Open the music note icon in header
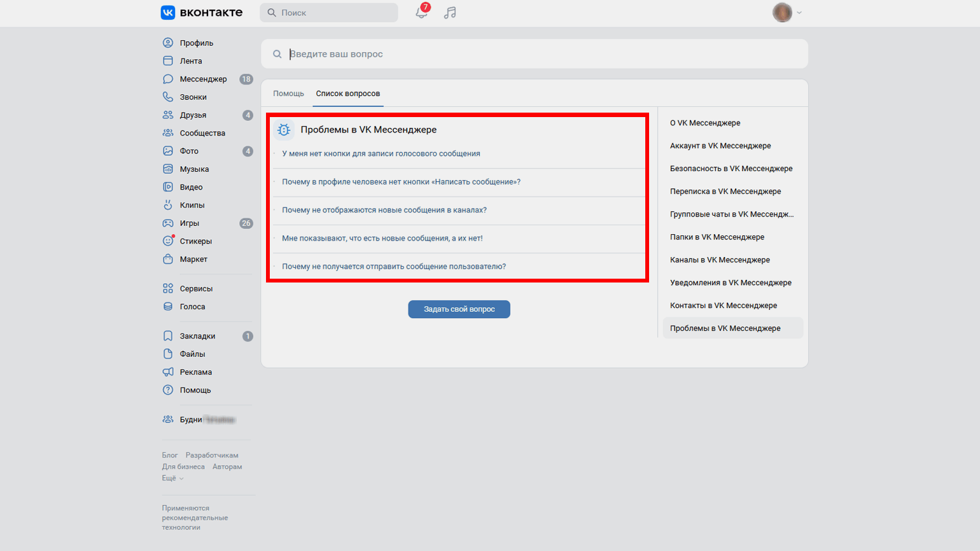Viewport: 980px width, 551px height. (450, 13)
